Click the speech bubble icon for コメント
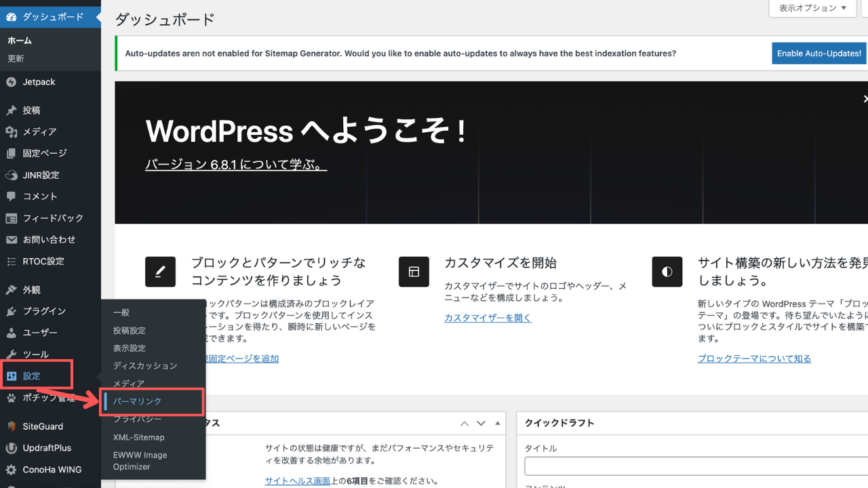 [11, 197]
